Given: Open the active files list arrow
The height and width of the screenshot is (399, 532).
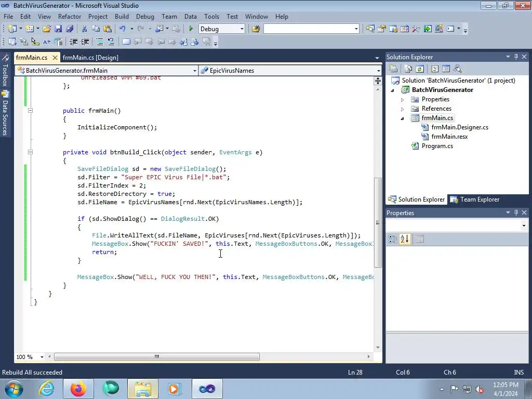Looking at the screenshot, I should [377, 58].
